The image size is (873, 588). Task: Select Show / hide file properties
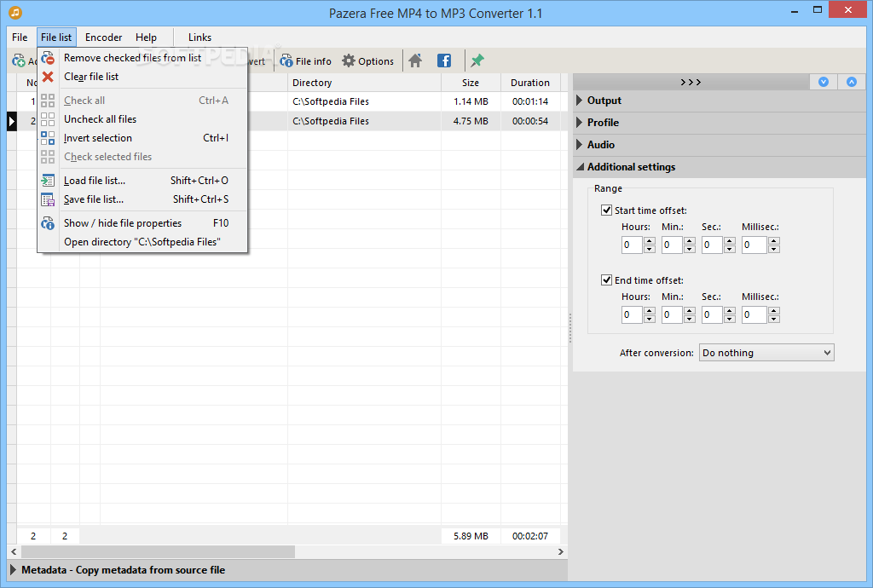click(x=142, y=223)
